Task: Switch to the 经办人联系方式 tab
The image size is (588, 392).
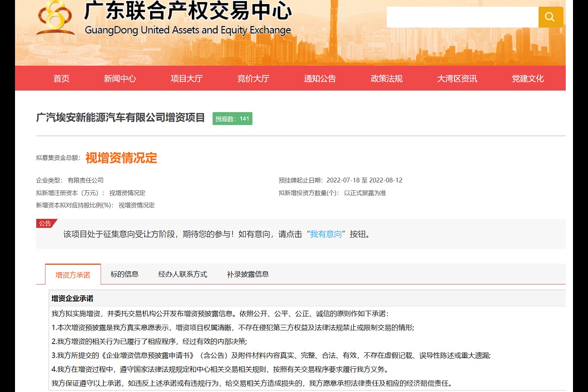Action: point(182,274)
